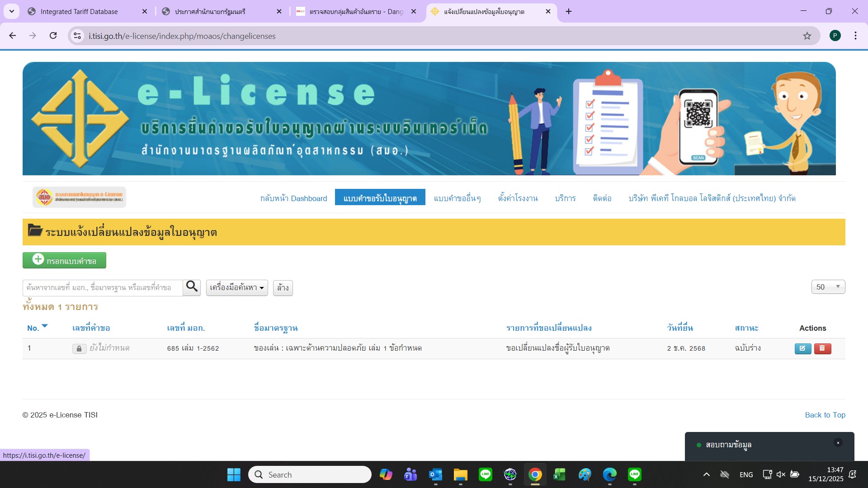Click the blue edit icon in Actions column

click(802, 348)
